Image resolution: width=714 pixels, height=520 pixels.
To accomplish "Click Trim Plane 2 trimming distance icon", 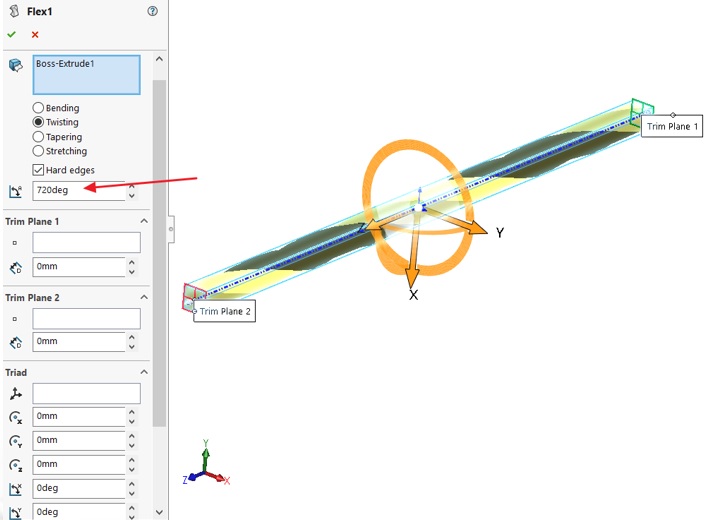I will pyautogui.click(x=15, y=342).
